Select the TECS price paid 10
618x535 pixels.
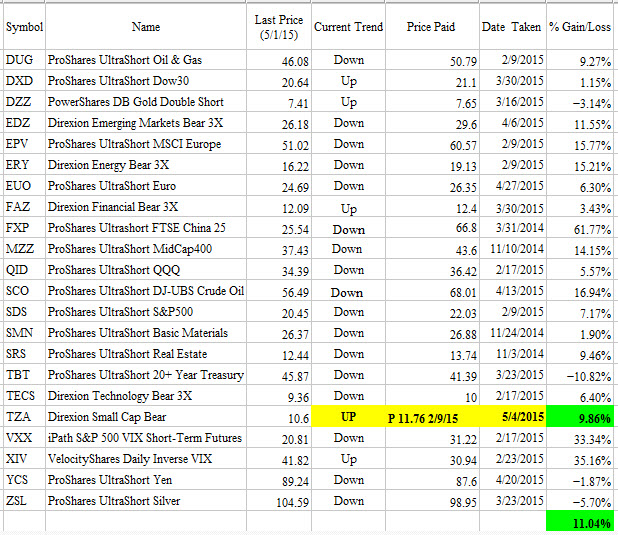432,396
